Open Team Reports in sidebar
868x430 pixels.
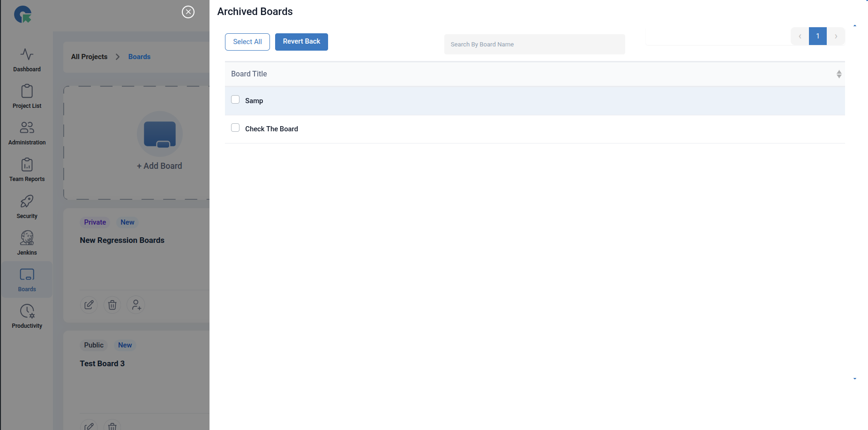click(x=27, y=170)
